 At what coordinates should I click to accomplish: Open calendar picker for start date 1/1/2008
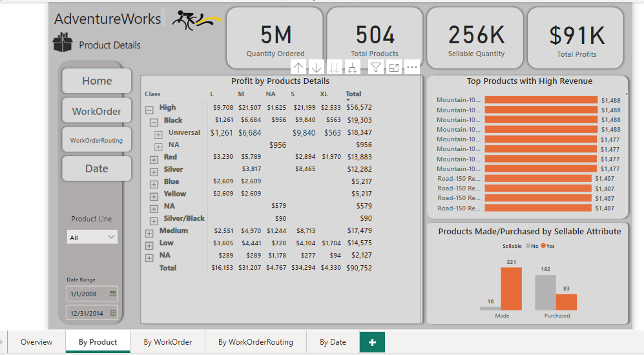[112, 294]
